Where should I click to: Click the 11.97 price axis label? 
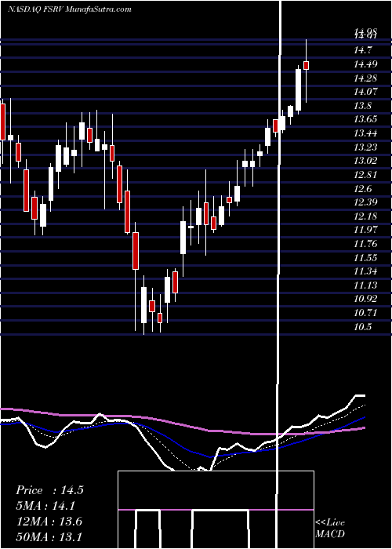(x=365, y=230)
